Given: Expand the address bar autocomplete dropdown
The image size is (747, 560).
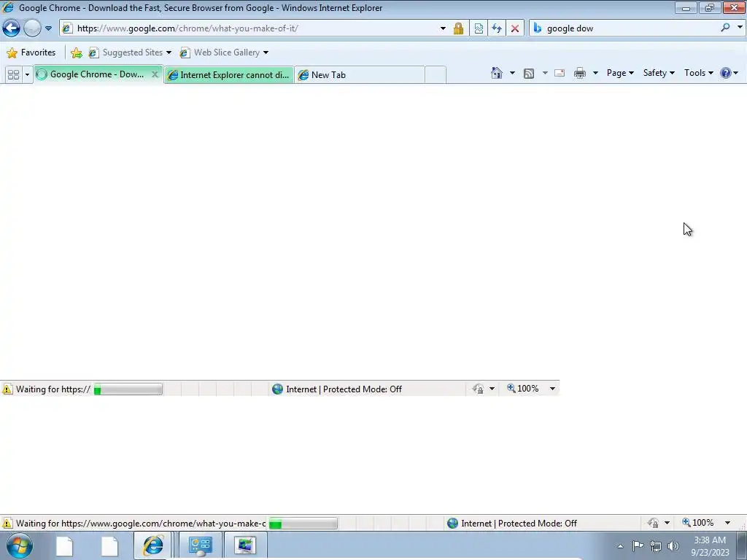Looking at the screenshot, I should point(443,28).
